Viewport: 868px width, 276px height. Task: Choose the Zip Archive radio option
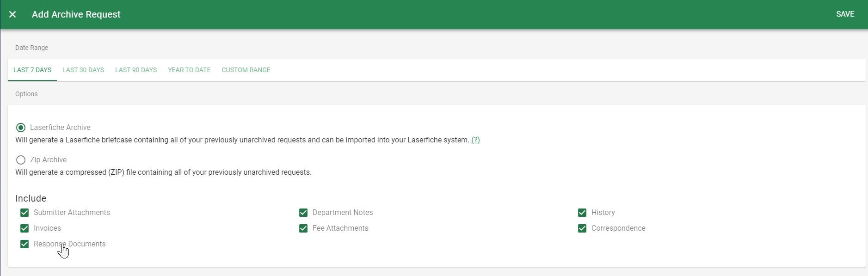21,160
